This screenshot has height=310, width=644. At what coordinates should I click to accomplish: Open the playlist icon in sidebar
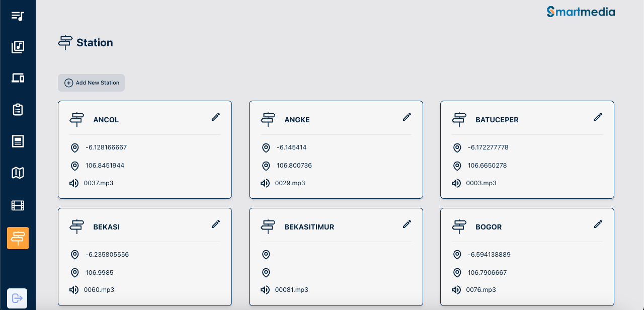tap(18, 16)
